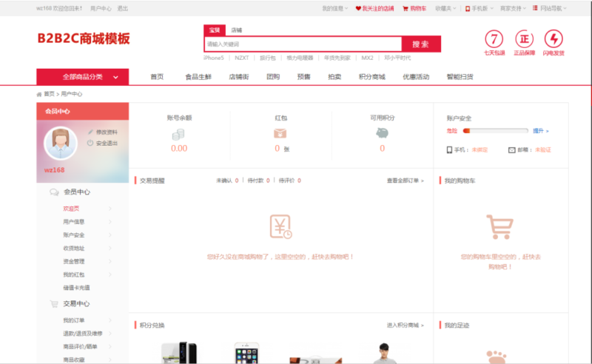Select the 店铺 search tab
The height and width of the screenshot is (364, 592).
point(237,30)
